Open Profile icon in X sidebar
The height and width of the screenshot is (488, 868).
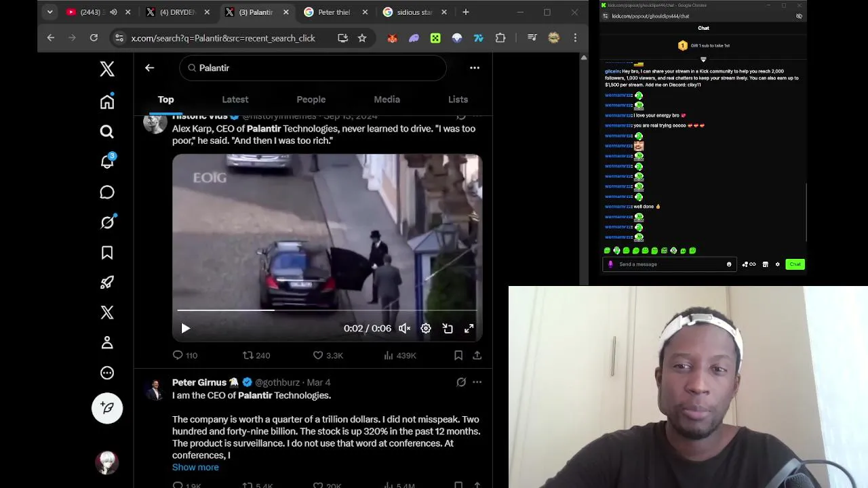click(x=107, y=343)
